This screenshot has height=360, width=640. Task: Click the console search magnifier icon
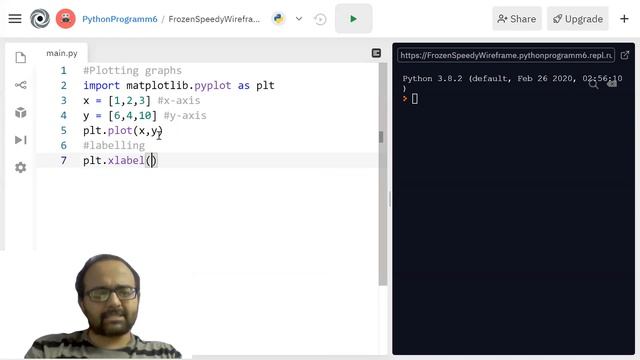click(593, 84)
